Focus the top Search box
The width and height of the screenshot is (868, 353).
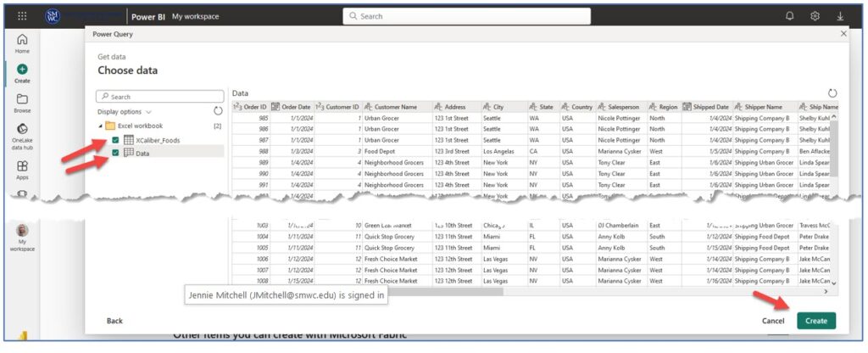(467, 16)
